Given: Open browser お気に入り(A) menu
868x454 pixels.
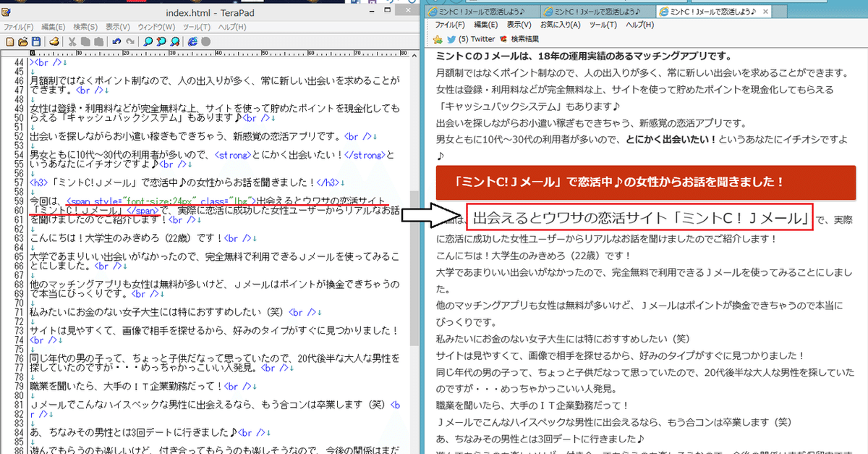Looking at the screenshot, I should coord(561,25).
